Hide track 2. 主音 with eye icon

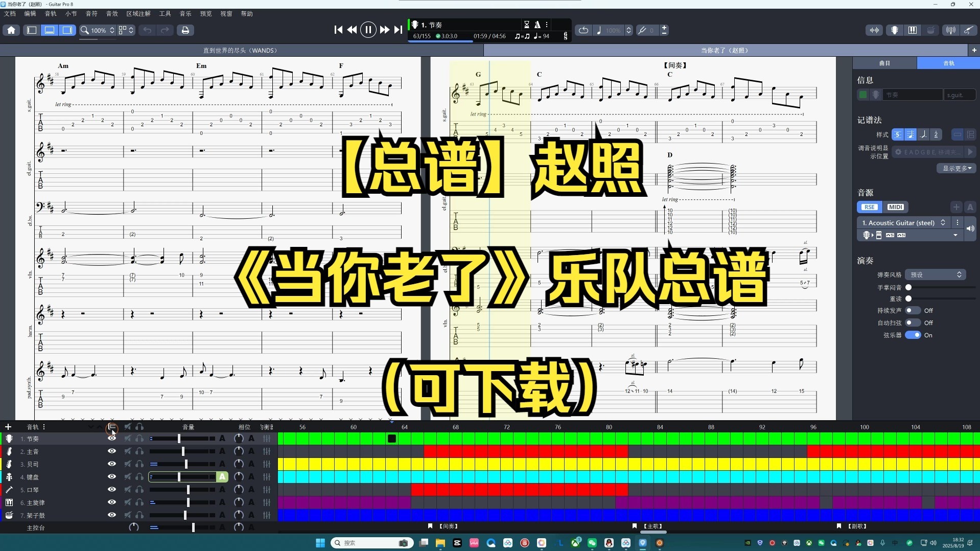[x=111, y=451]
